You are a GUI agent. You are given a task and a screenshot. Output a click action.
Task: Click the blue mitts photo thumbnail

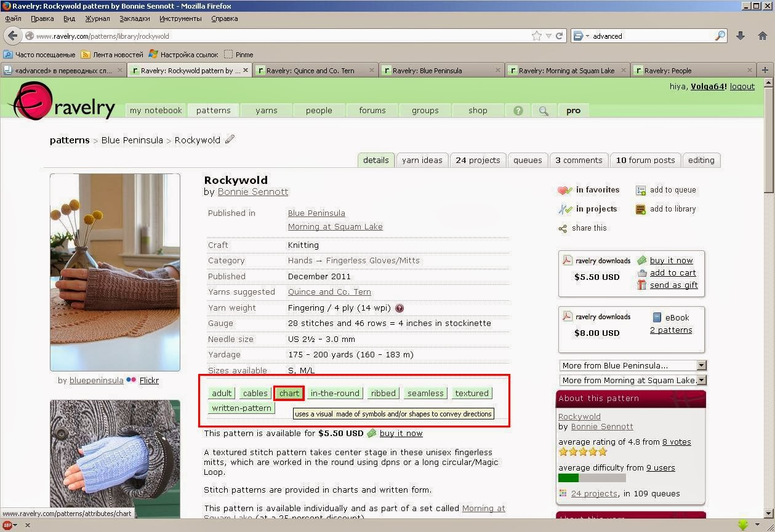115,458
